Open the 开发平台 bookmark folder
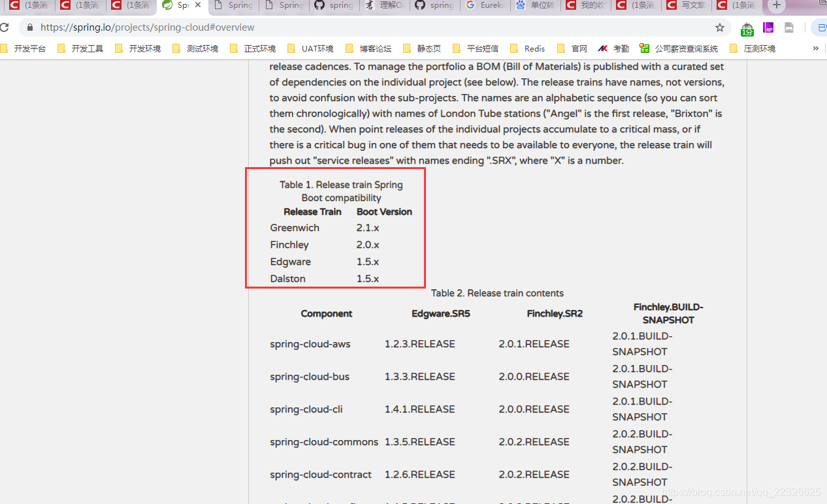This screenshot has height=504, width=827. (x=24, y=48)
